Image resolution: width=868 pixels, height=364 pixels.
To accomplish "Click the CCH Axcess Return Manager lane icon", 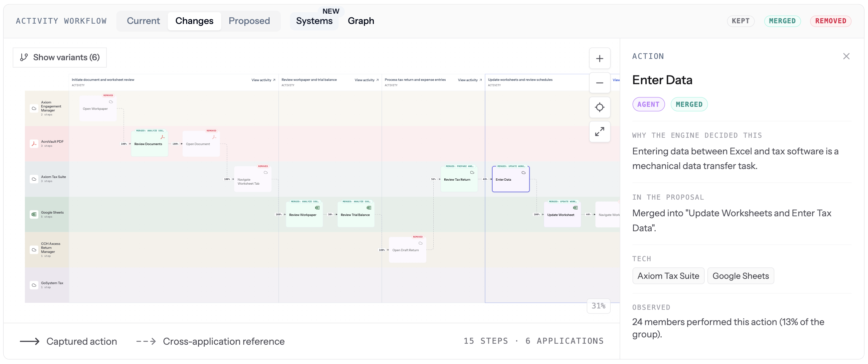I will [x=34, y=250].
